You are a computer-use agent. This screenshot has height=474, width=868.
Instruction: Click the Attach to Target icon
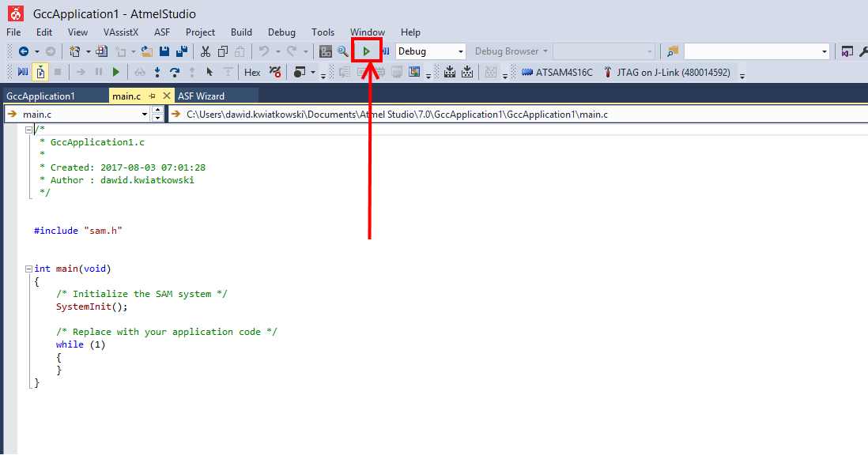pyautogui.click(x=40, y=73)
